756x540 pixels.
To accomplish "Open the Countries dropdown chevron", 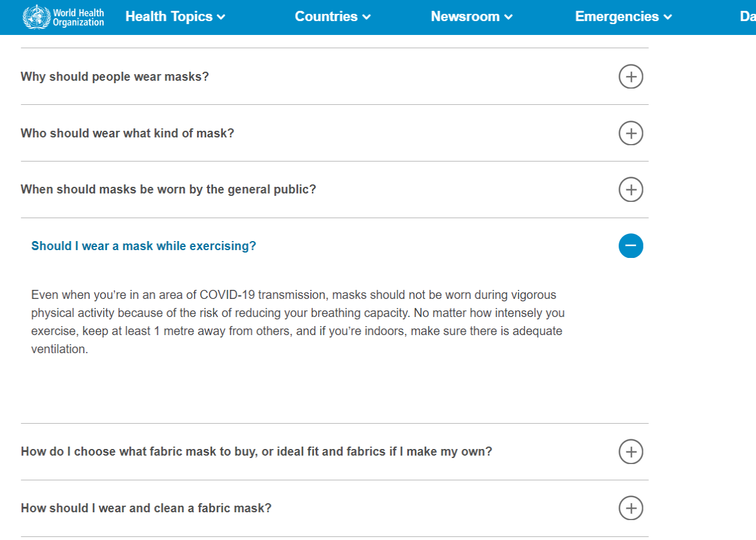I will 367,17.
